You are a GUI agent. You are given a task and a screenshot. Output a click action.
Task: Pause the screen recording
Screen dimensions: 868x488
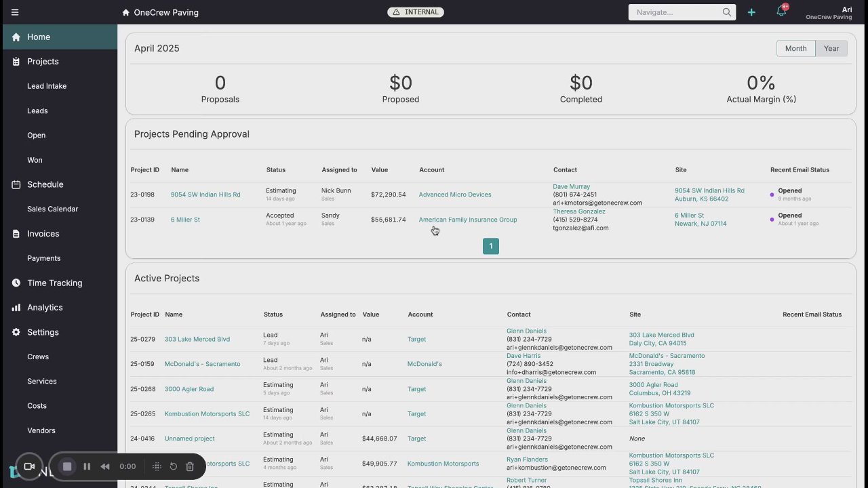pyautogui.click(x=87, y=466)
